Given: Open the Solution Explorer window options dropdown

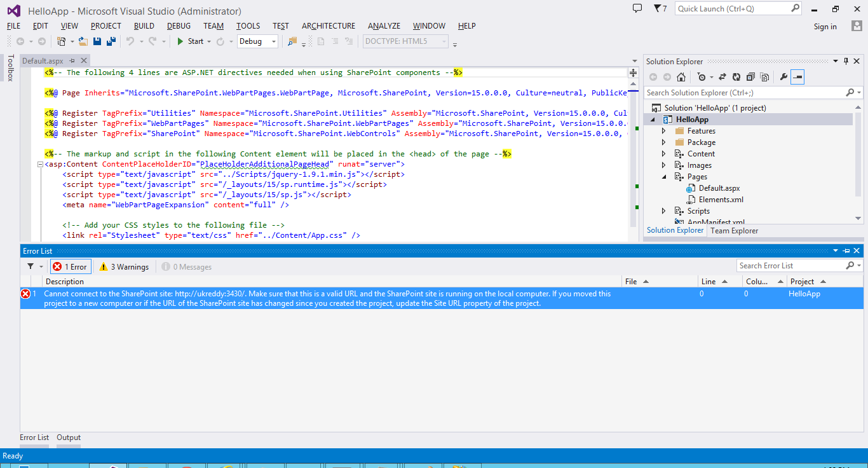Looking at the screenshot, I should tap(836, 62).
